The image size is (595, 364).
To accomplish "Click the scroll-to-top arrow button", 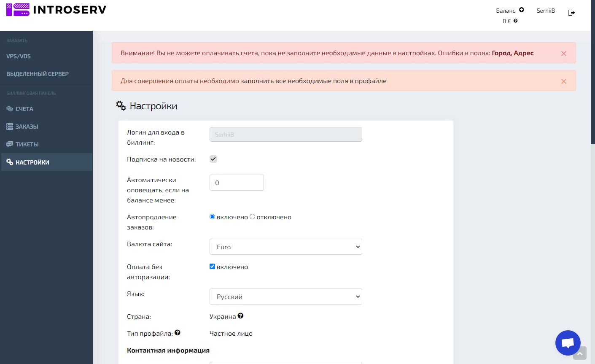I will 580,353.
